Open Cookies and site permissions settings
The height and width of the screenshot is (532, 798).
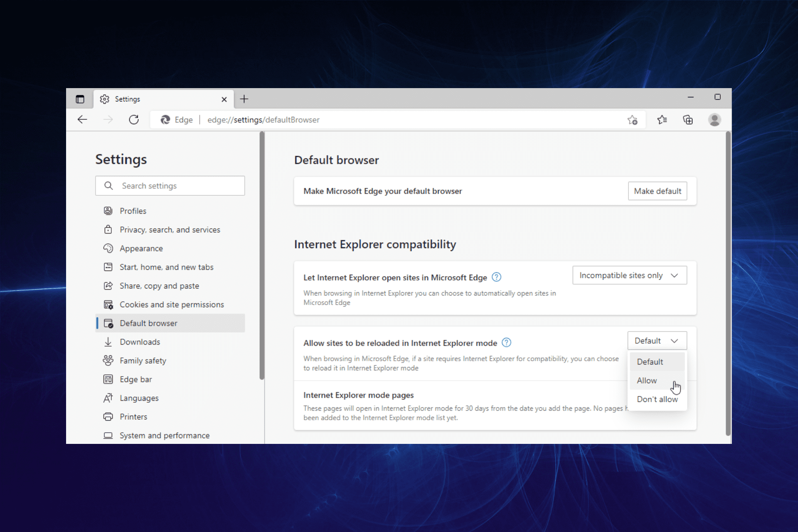172,305
